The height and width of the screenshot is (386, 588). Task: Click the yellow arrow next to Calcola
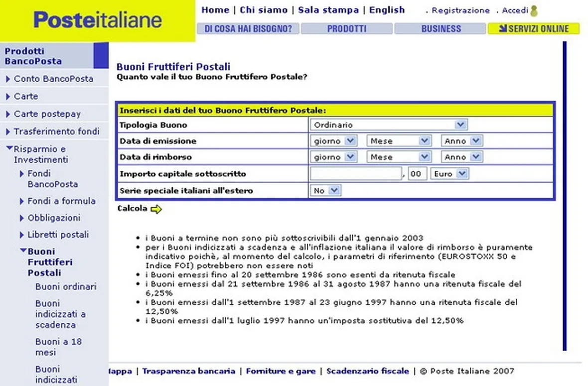pos(156,209)
